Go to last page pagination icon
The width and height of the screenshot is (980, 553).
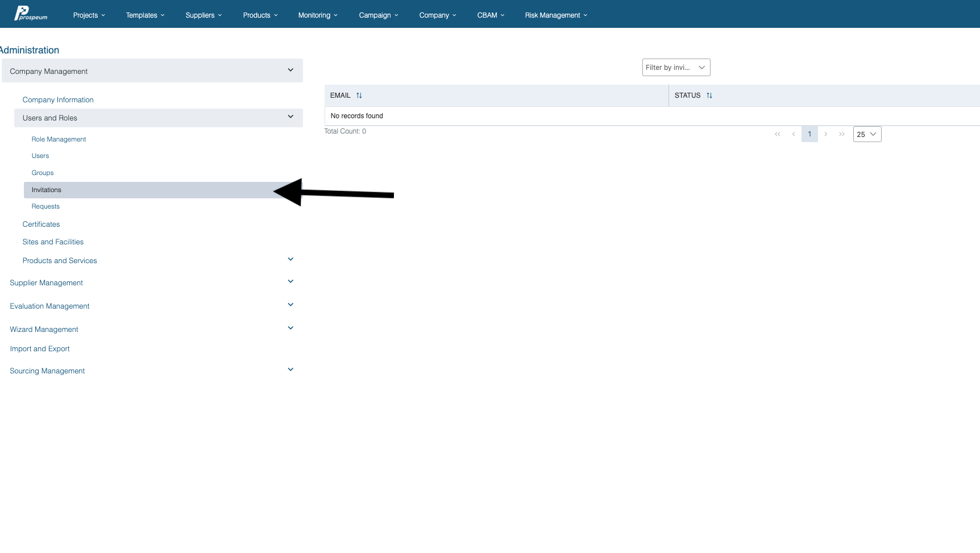point(842,134)
